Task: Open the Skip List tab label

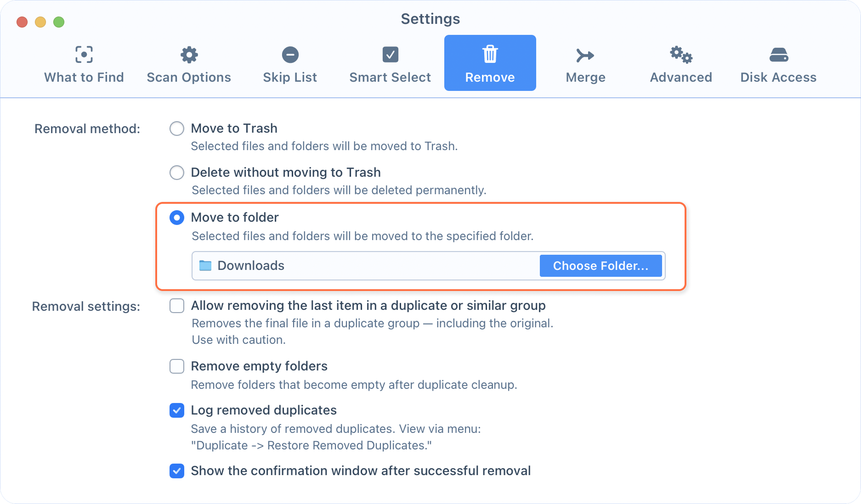Action: point(290,77)
